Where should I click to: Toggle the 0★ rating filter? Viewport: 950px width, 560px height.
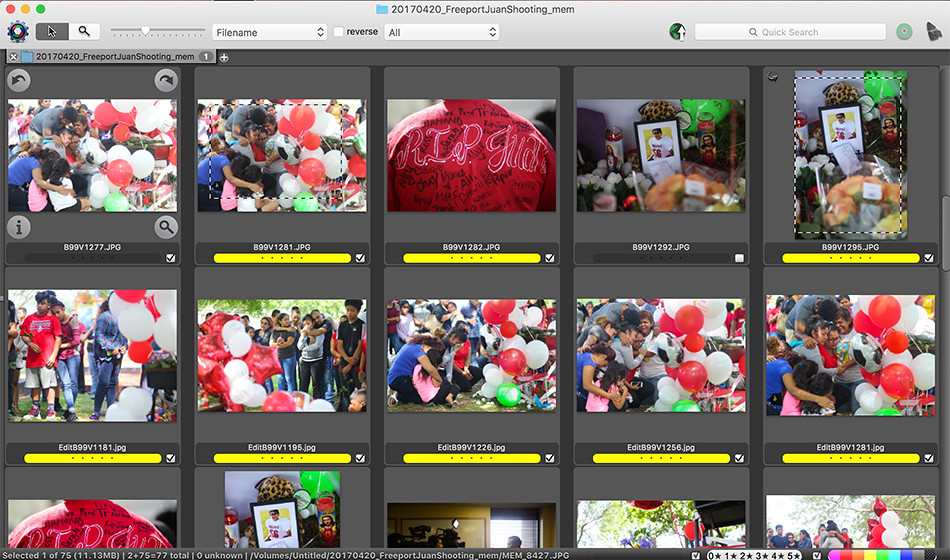click(x=714, y=555)
